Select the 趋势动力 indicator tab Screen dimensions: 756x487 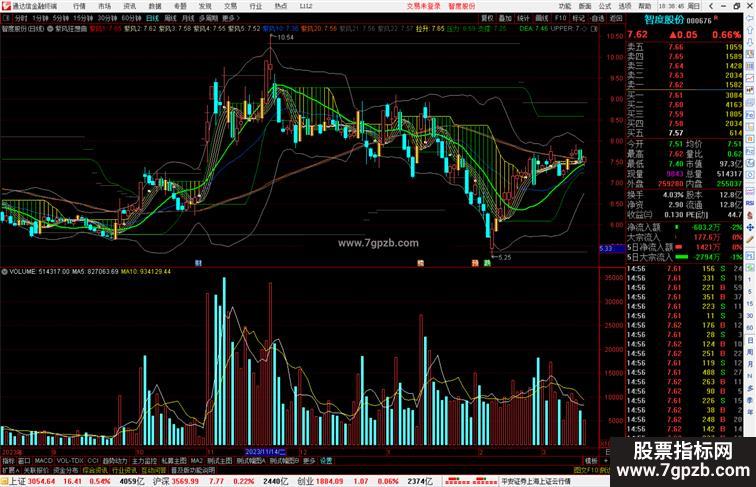pos(115,461)
